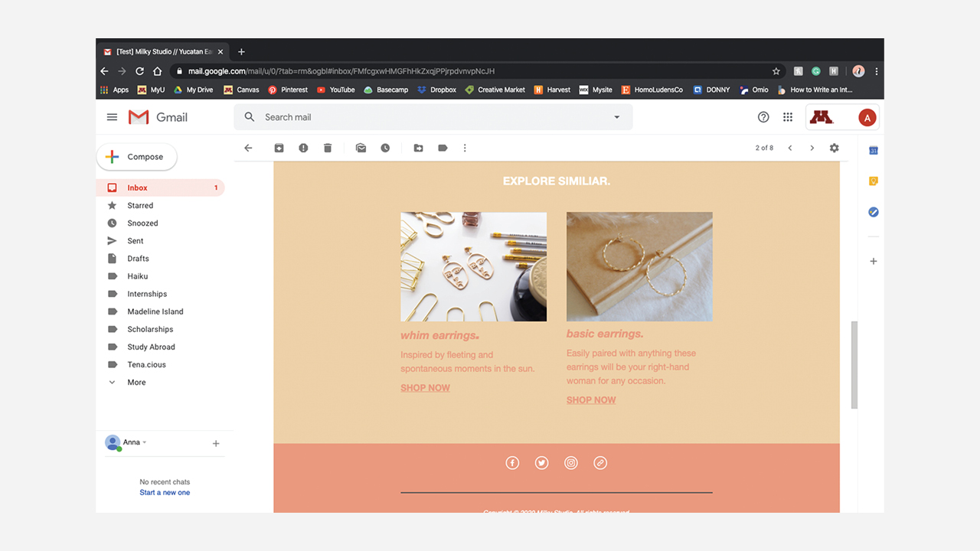Click the Instagram icon in email footer

pyautogui.click(x=571, y=463)
